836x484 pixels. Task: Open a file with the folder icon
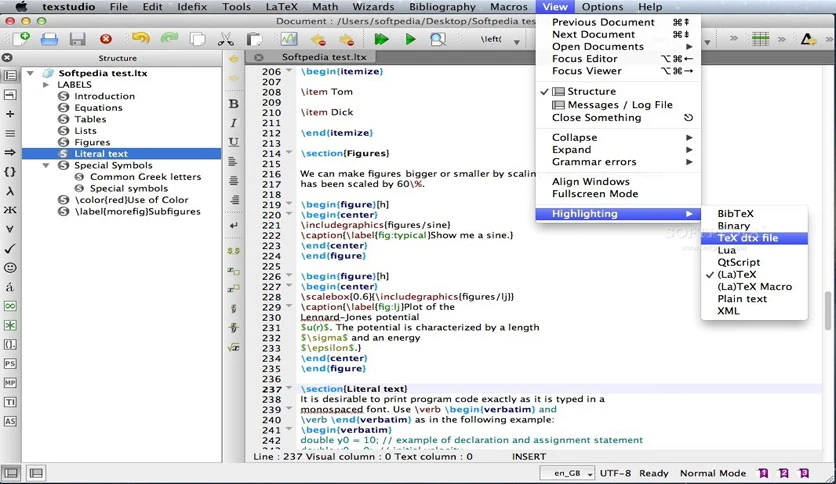[49, 39]
